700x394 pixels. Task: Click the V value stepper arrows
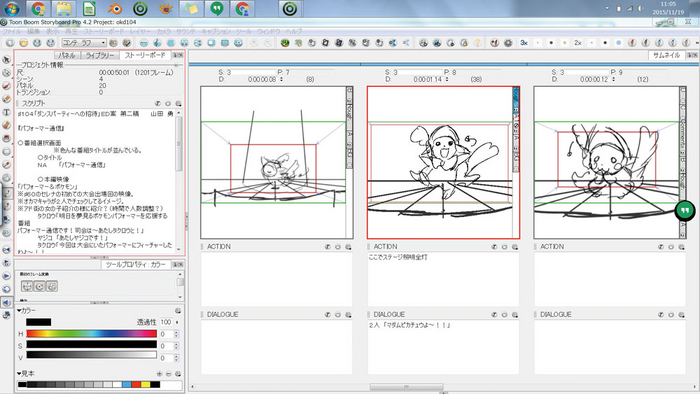coord(176,358)
